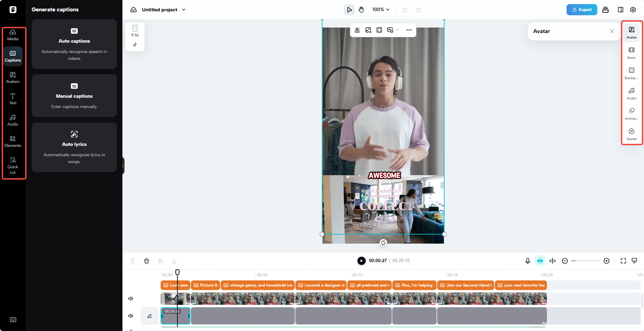Viewport: 644px width, 331px height.
Task: Select the pointer selection tool
Action: [349, 10]
